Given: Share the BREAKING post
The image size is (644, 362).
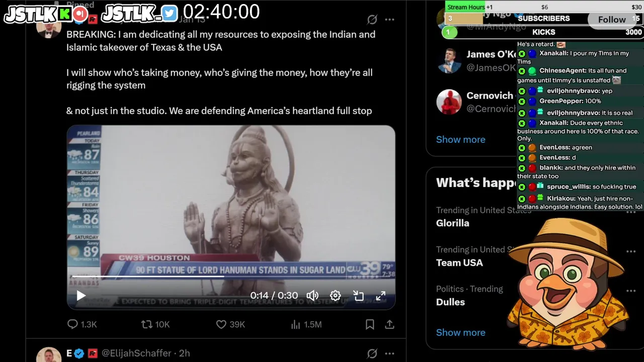Looking at the screenshot, I should tap(389, 325).
